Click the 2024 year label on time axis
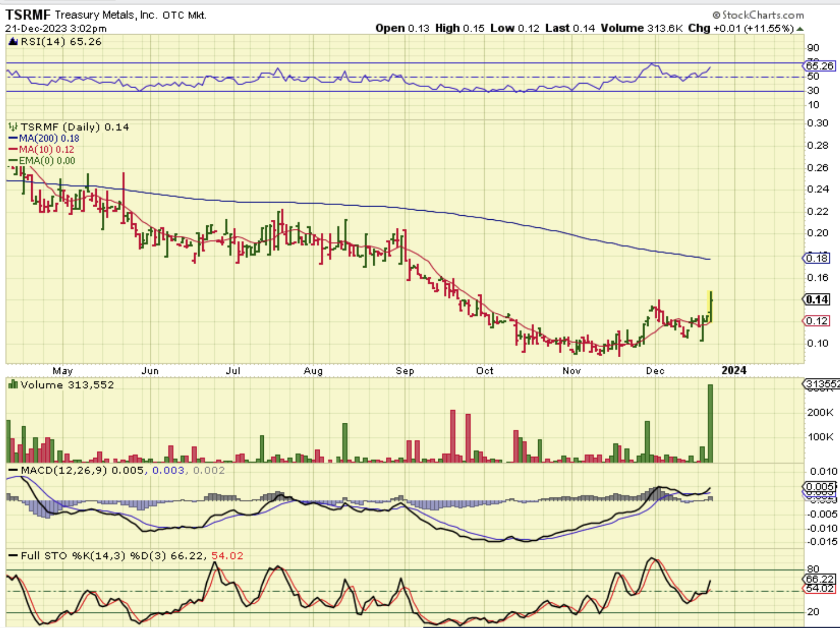 click(x=733, y=371)
